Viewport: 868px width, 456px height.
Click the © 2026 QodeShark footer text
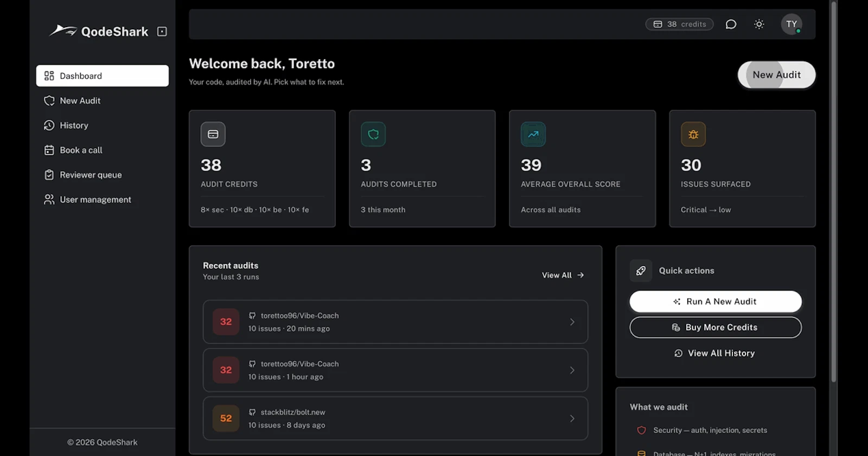pos(103,442)
